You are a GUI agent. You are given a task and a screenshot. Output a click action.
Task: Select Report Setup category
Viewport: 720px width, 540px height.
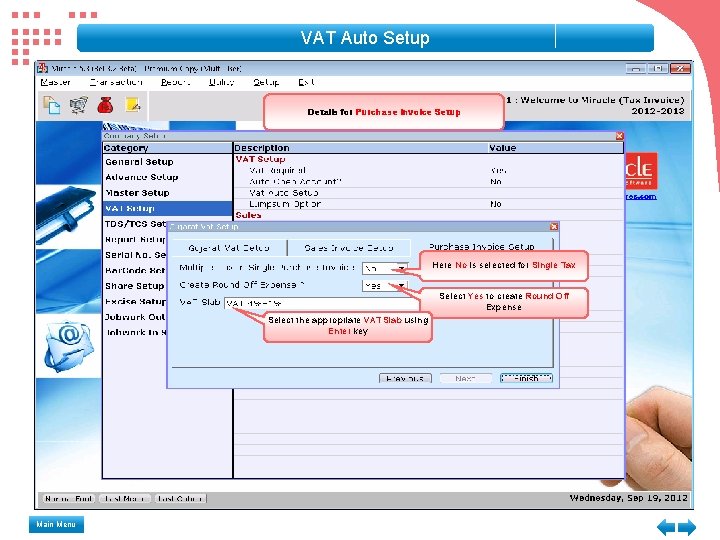tap(135, 240)
